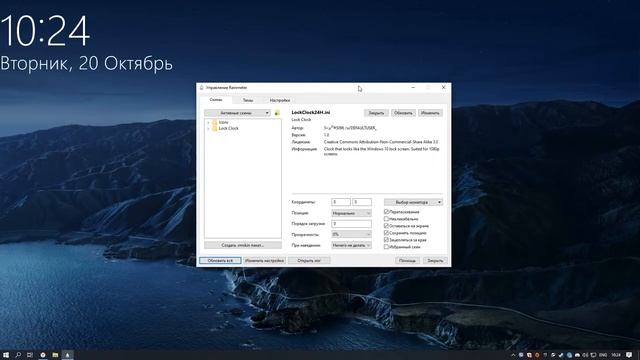Viewport: 640px width, 360px height.
Task: Click Закрыть button next to Обновить
Action: [376, 113]
